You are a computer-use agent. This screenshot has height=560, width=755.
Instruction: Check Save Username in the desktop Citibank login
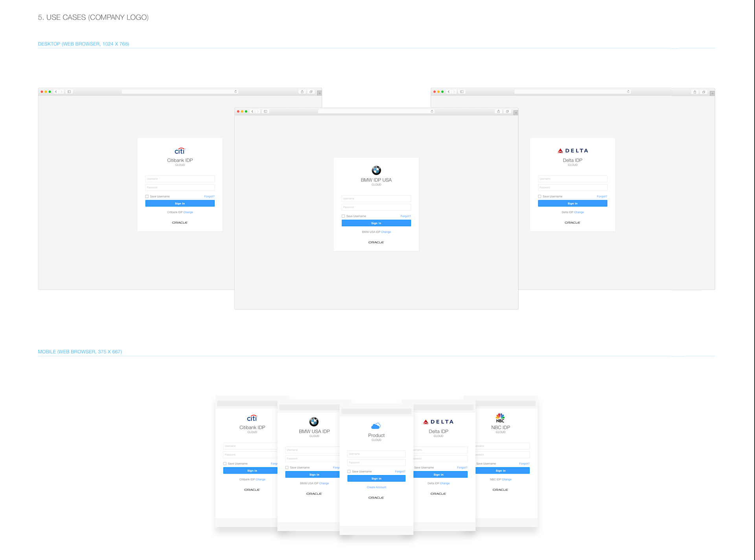pos(147,196)
